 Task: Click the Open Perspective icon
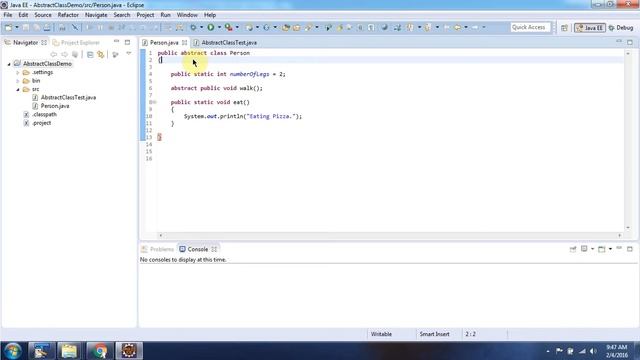point(564,28)
